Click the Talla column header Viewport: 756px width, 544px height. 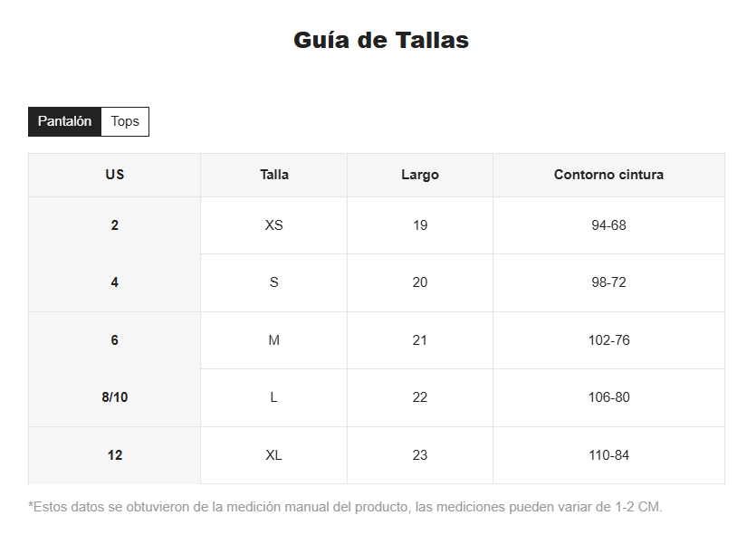coord(274,175)
